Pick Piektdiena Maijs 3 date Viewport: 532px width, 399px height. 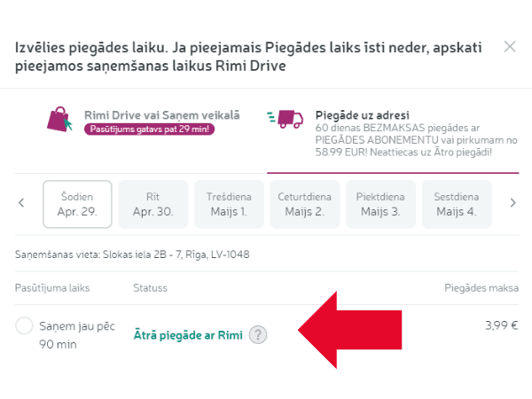coord(380,204)
